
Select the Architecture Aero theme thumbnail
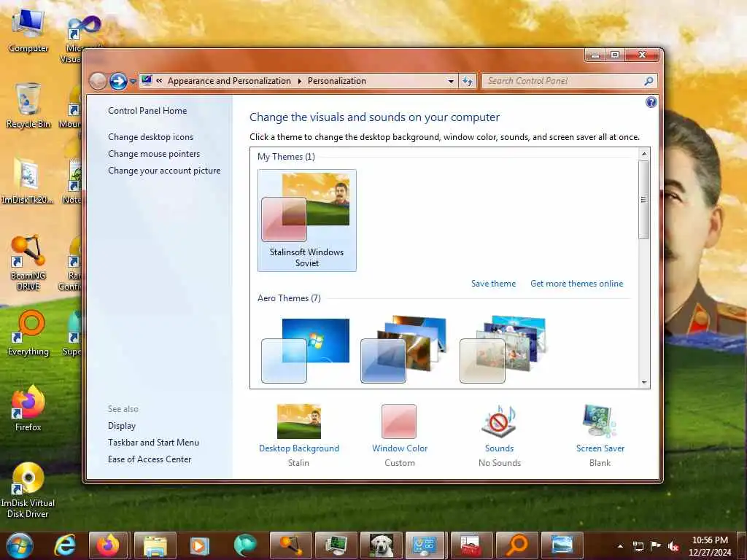coord(403,349)
